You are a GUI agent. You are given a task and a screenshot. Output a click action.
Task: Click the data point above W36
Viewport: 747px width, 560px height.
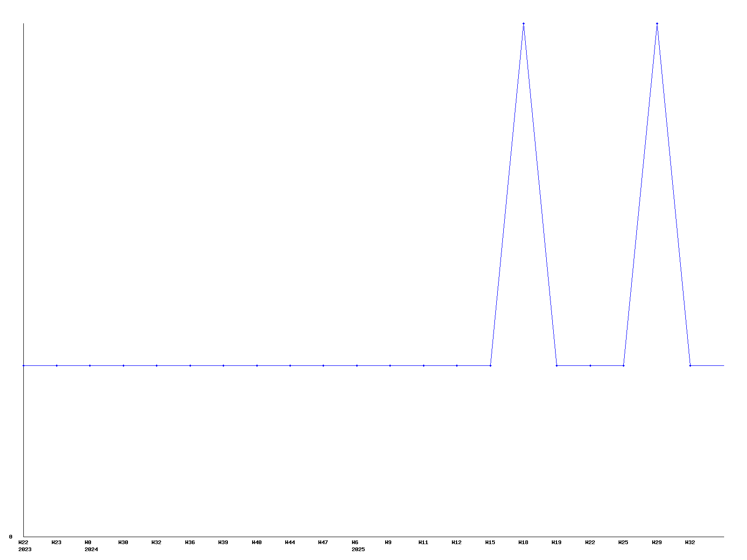(x=190, y=365)
